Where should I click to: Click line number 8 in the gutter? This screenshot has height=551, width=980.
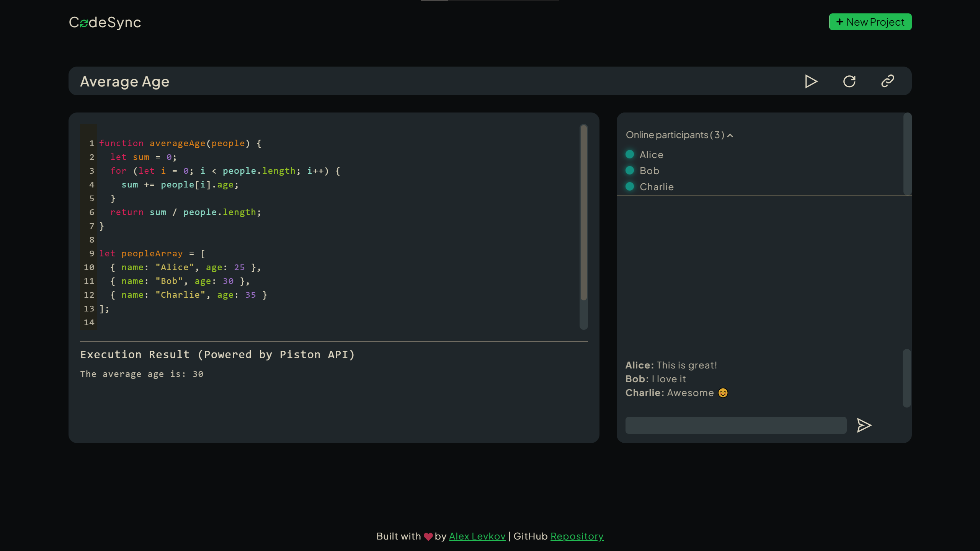point(92,240)
